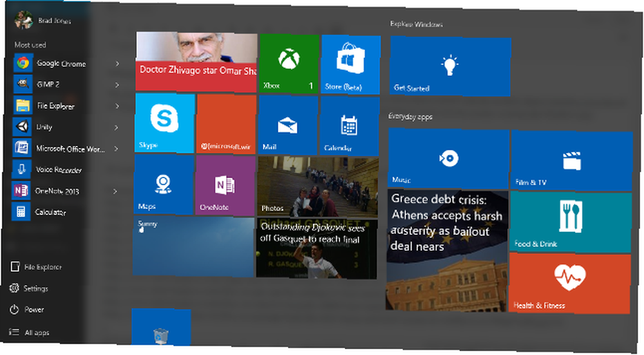The height and width of the screenshot is (355, 644).
Task: Expand Google Chrome jump list arrow
Action: 117,64
